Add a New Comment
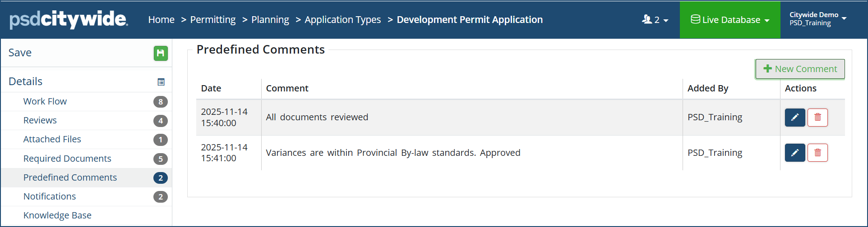 tap(800, 69)
